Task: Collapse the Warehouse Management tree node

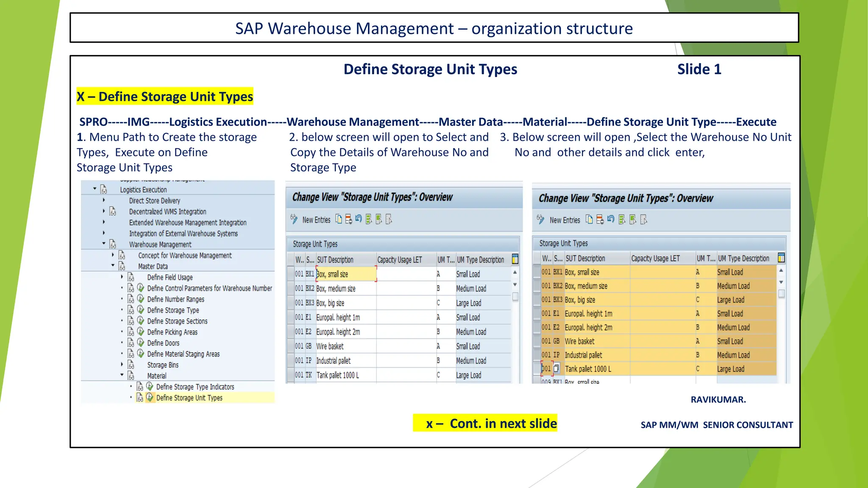Action: (104, 243)
